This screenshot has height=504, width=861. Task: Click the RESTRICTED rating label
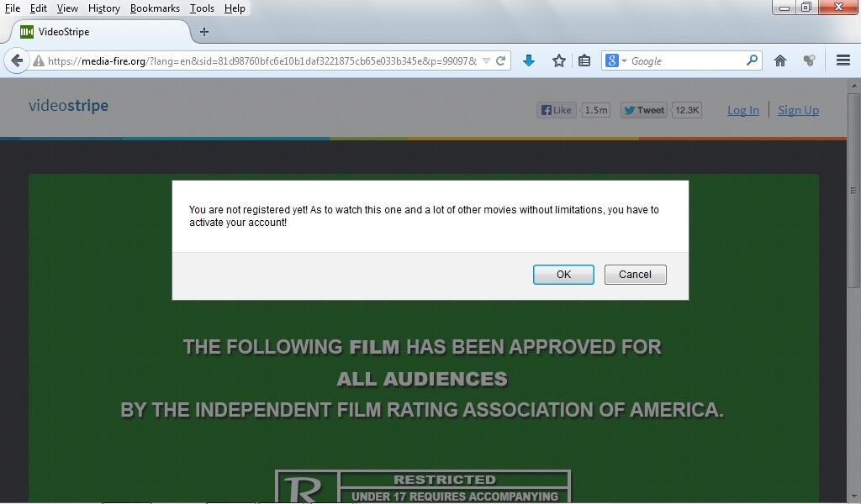pyautogui.click(x=445, y=480)
